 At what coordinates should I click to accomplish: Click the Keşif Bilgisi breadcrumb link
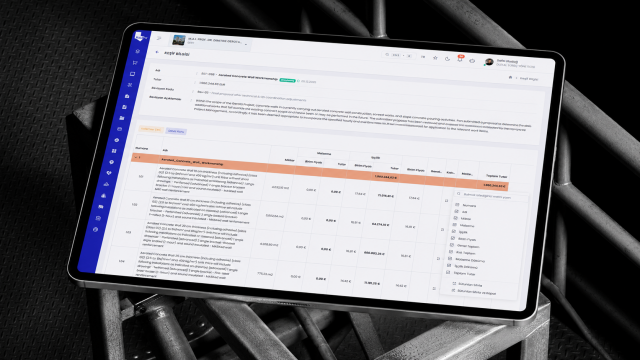click(x=529, y=79)
